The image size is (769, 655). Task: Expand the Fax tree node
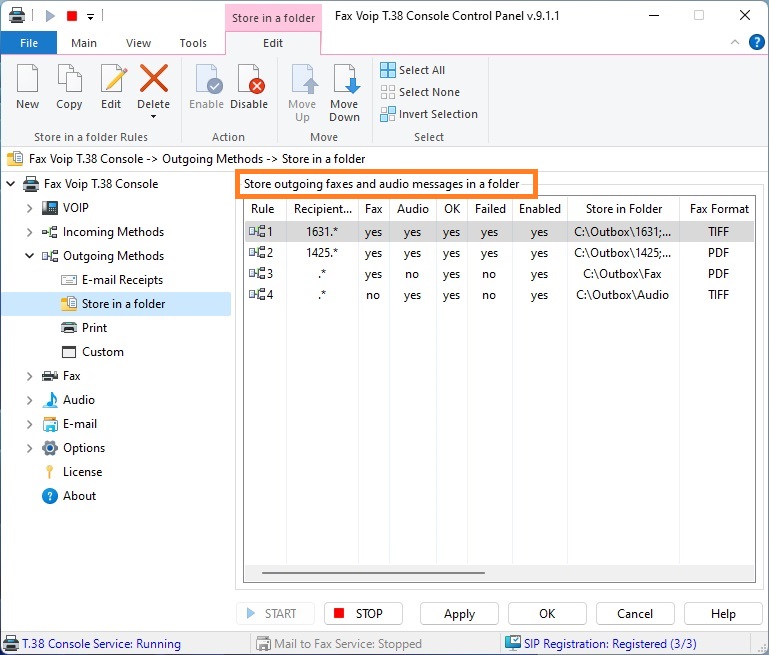(x=29, y=376)
